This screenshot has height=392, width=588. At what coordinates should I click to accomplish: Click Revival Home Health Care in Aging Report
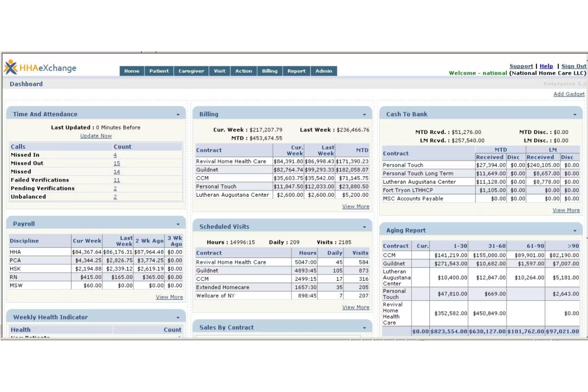click(392, 313)
